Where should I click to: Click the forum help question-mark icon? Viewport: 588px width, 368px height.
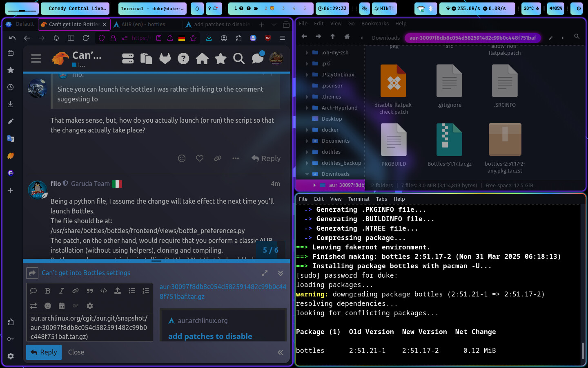(x=183, y=58)
